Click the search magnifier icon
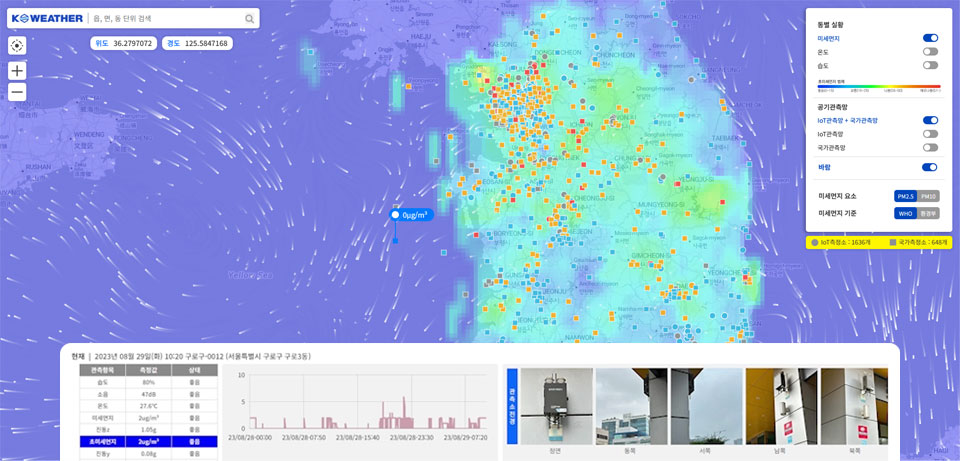The height and width of the screenshot is (461, 960). coord(249,18)
